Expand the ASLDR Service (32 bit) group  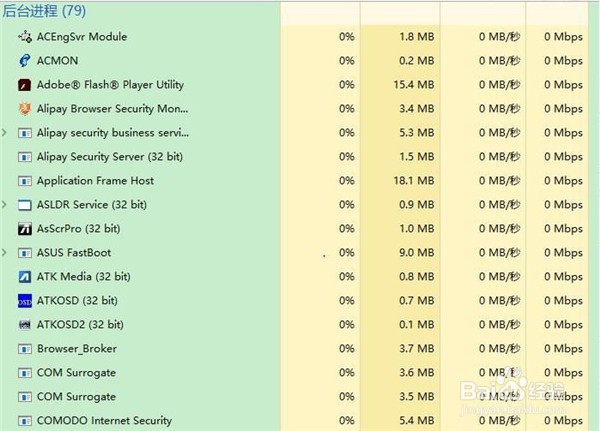tap(5, 205)
